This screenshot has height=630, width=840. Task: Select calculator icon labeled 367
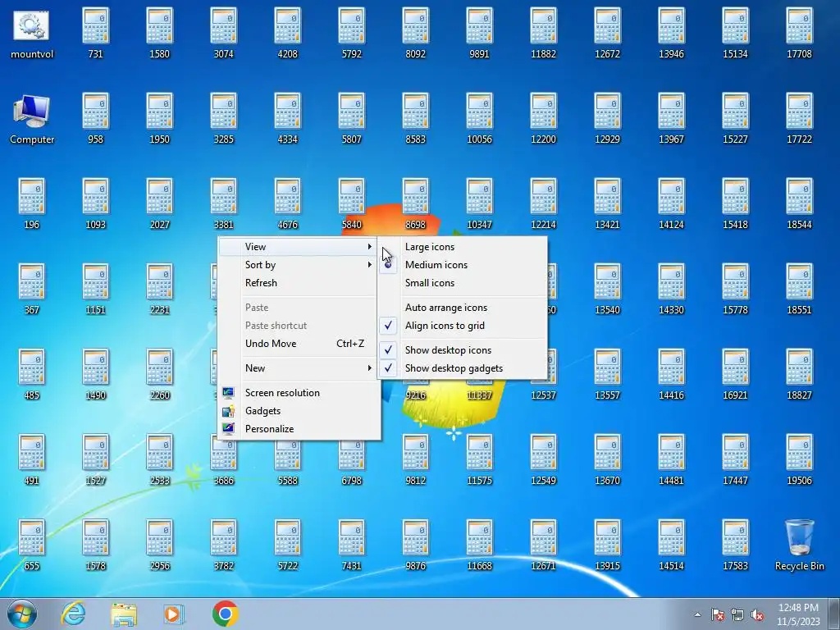click(32, 290)
